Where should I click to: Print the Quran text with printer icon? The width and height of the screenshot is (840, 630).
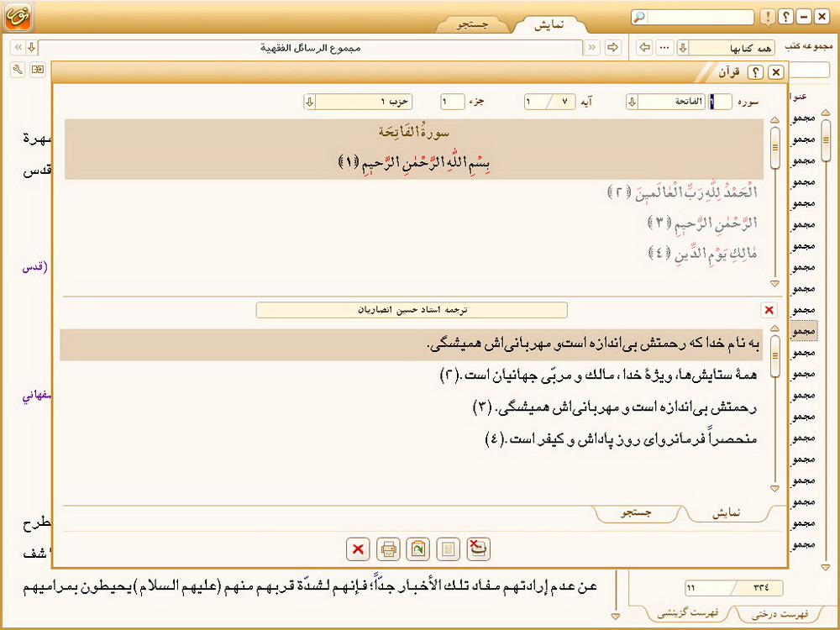click(388, 549)
